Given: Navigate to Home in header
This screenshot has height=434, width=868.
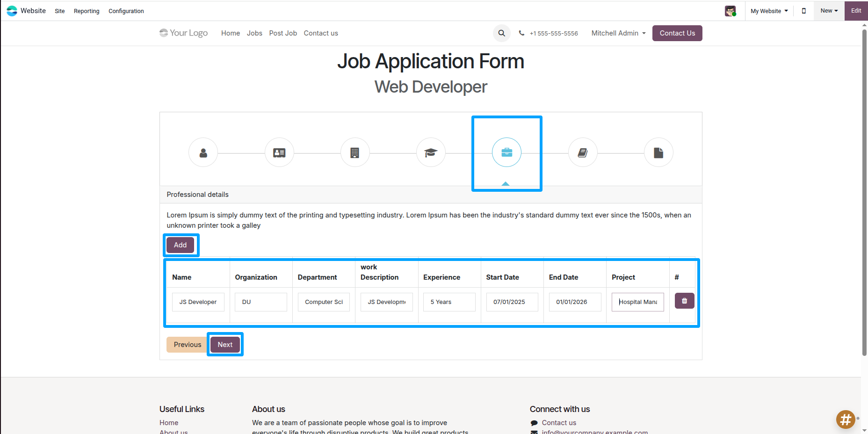Looking at the screenshot, I should (x=231, y=33).
